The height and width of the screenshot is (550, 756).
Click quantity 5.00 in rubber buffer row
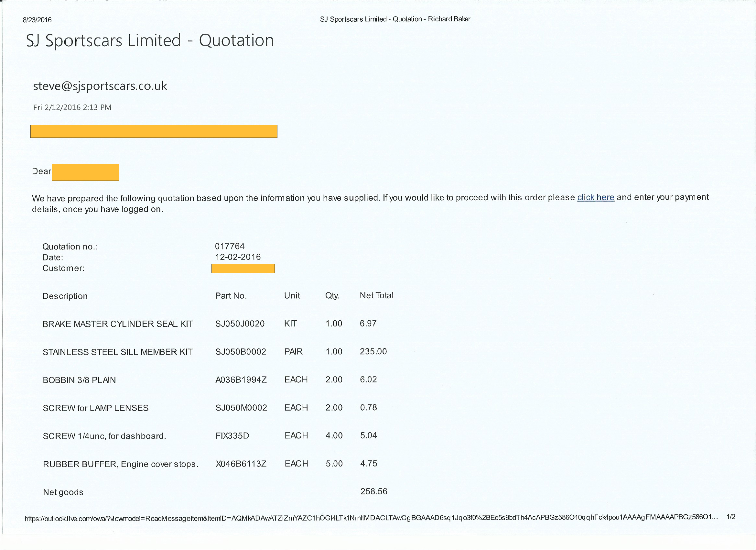(334, 463)
